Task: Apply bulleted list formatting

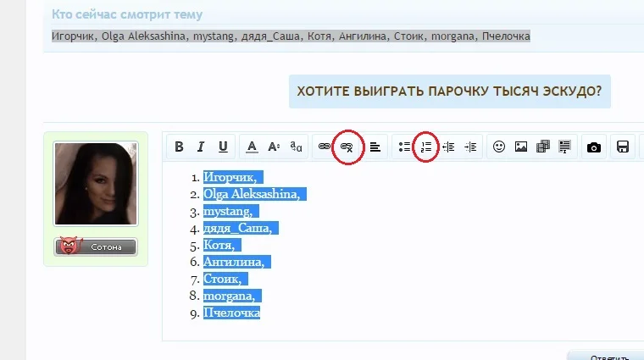Action: [x=404, y=147]
